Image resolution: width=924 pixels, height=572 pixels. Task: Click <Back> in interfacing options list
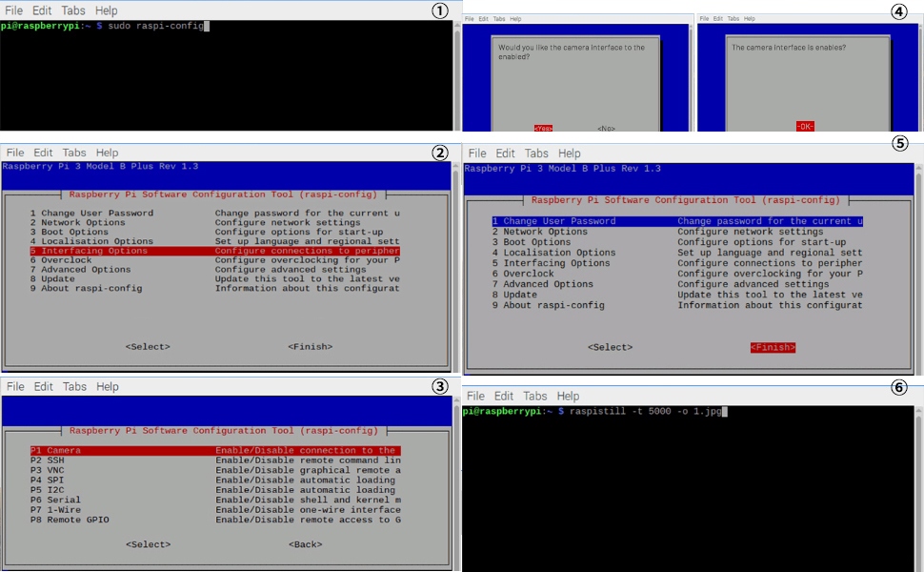tap(305, 544)
